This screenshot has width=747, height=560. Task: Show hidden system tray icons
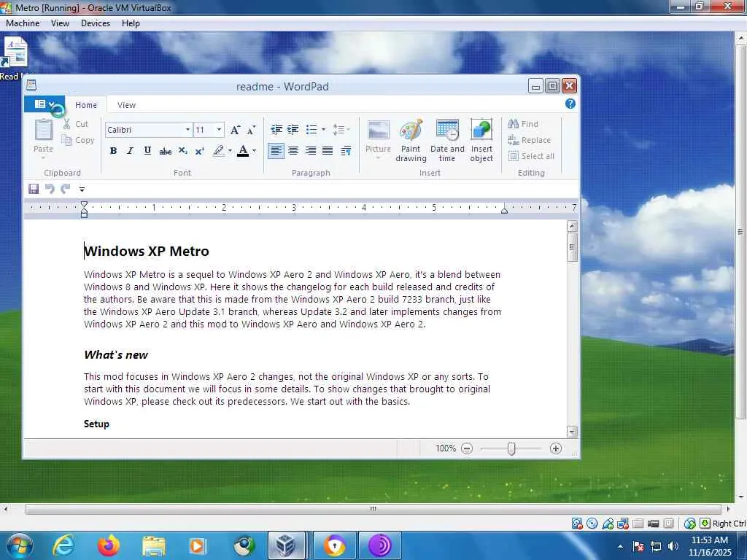tap(620, 546)
